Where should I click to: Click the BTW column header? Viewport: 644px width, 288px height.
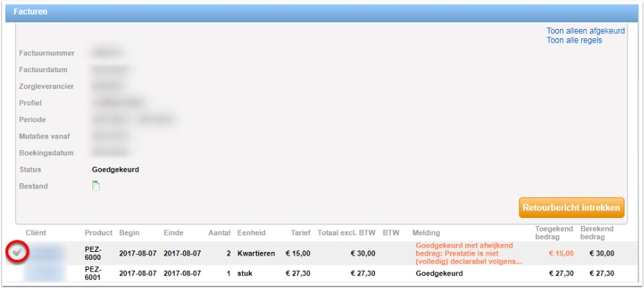pos(391,233)
